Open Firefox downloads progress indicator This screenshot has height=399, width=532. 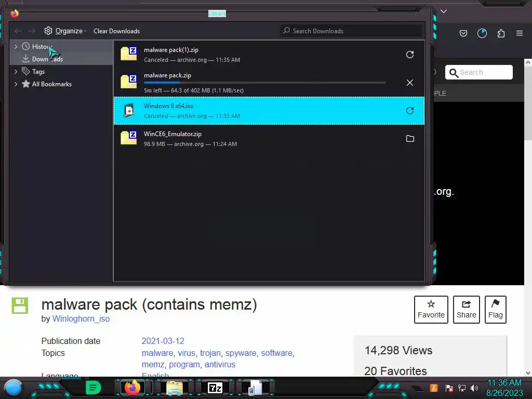(x=482, y=33)
